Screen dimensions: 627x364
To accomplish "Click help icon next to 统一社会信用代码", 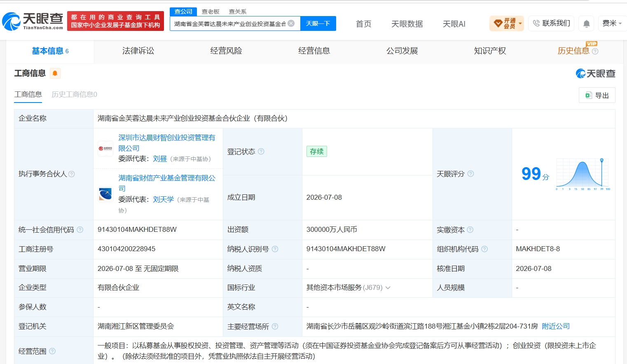I will (80, 230).
